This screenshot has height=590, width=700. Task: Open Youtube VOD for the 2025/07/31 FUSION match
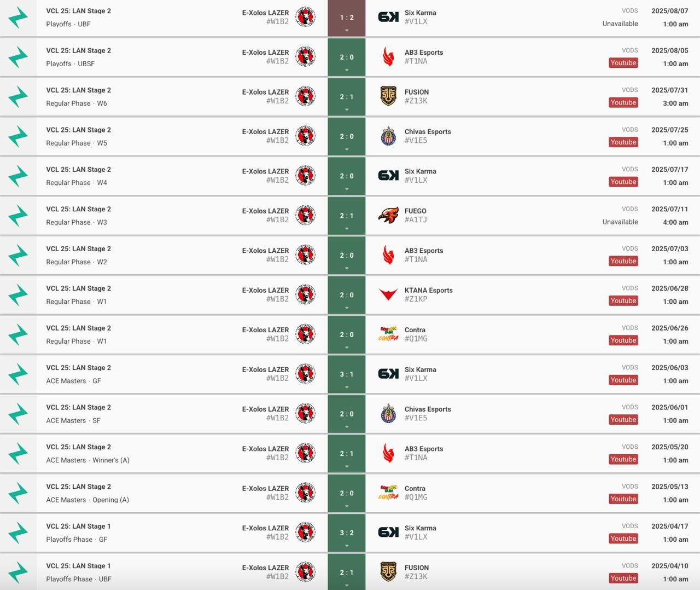coord(623,102)
